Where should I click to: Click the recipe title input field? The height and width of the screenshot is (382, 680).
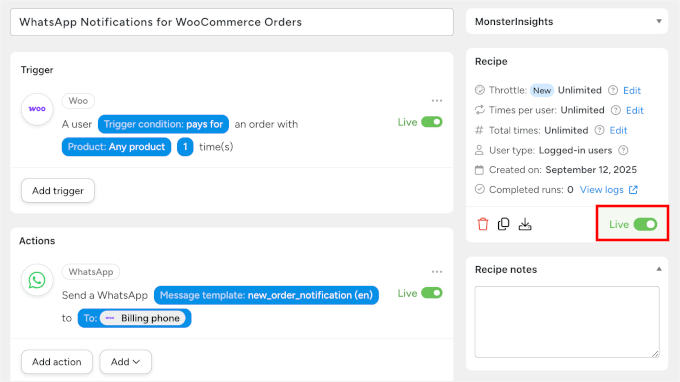tap(232, 22)
